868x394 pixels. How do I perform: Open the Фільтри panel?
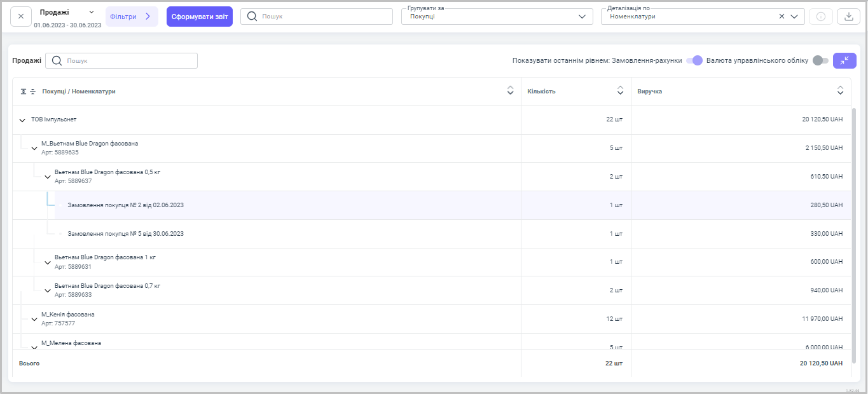tap(131, 17)
